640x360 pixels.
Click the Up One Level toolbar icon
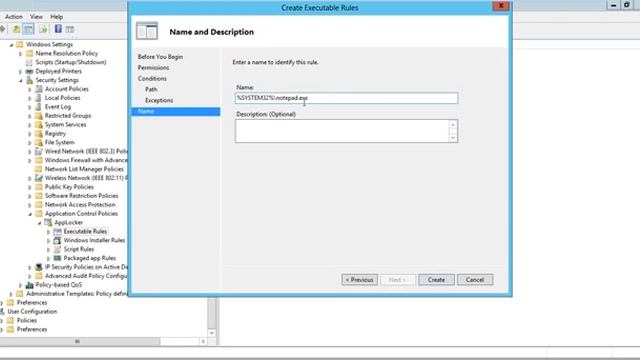coord(16,29)
